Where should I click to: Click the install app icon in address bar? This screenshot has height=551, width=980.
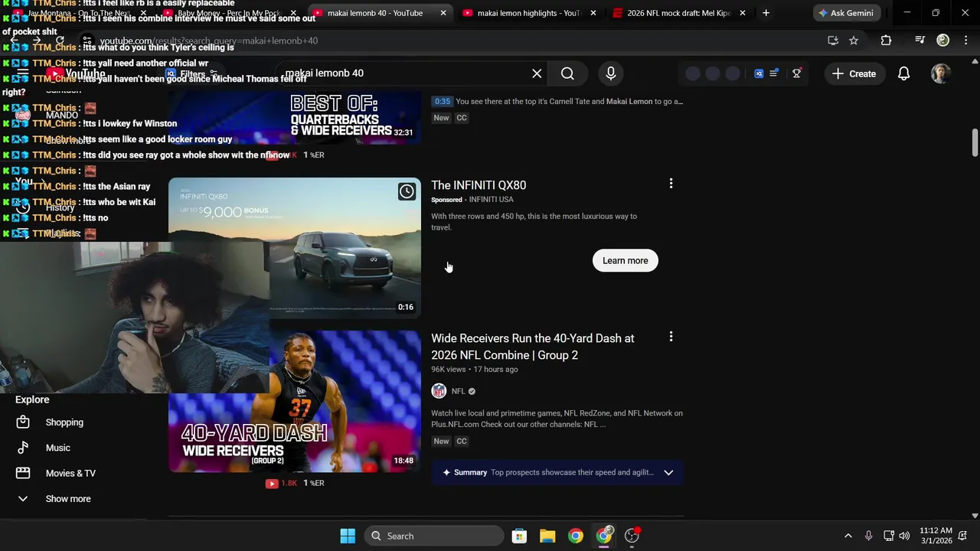tap(833, 41)
